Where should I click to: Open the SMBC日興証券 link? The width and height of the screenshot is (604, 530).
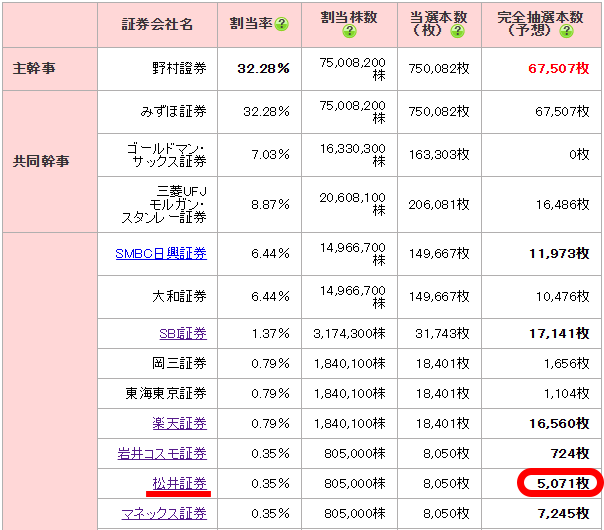[161, 253]
